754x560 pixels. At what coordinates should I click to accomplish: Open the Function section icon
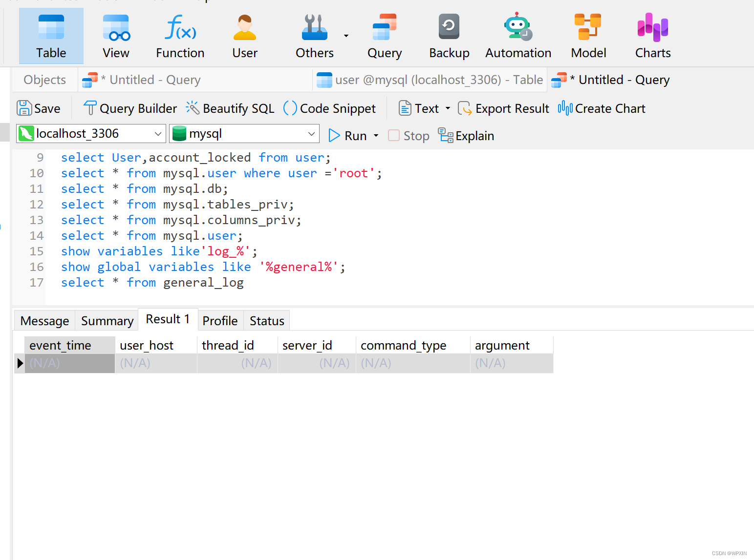coord(180,36)
